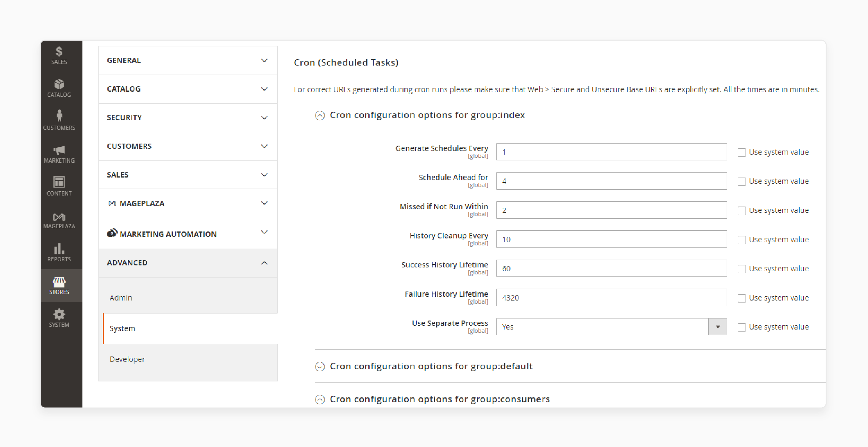Open the Stores storefront icon in sidebar
Image resolution: width=868 pixels, height=447 pixels.
59,282
